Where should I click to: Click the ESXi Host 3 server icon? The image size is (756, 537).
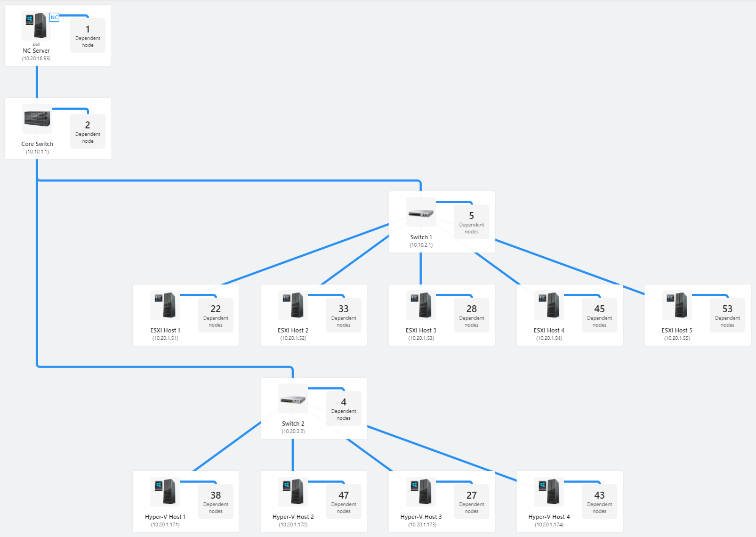(x=421, y=305)
